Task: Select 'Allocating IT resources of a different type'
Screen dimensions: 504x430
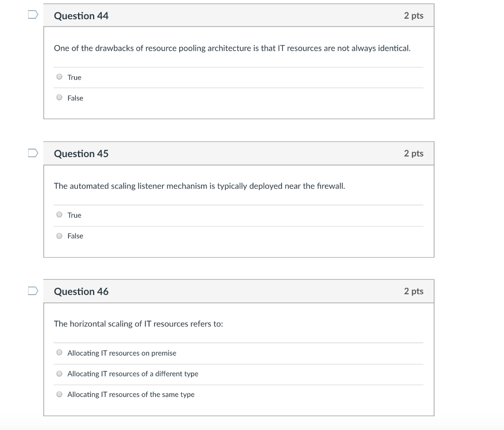Action: pos(59,373)
